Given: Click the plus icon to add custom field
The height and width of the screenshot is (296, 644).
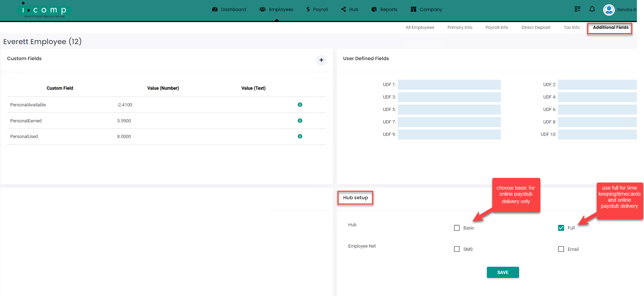Looking at the screenshot, I should [321, 60].
